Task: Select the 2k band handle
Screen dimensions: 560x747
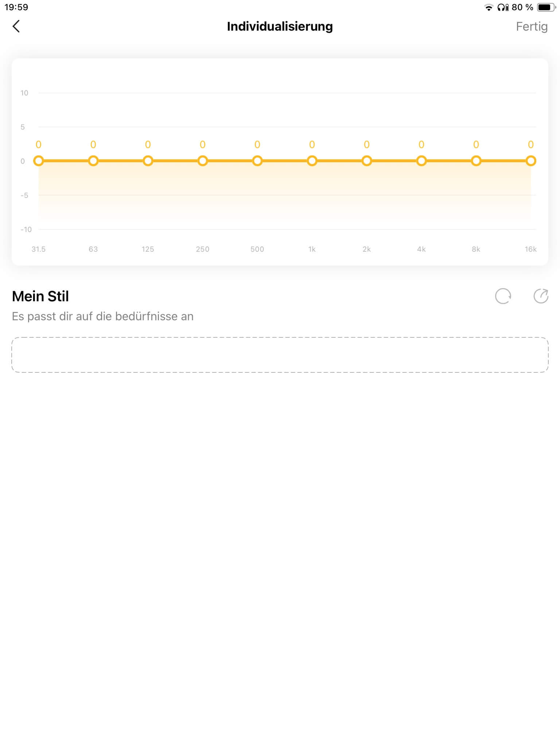Action: pyautogui.click(x=367, y=161)
